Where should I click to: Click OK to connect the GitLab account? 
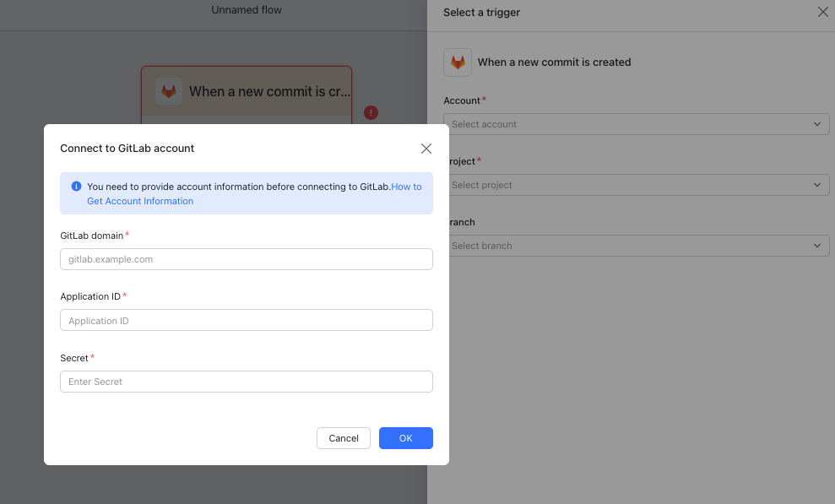[x=405, y=438]
